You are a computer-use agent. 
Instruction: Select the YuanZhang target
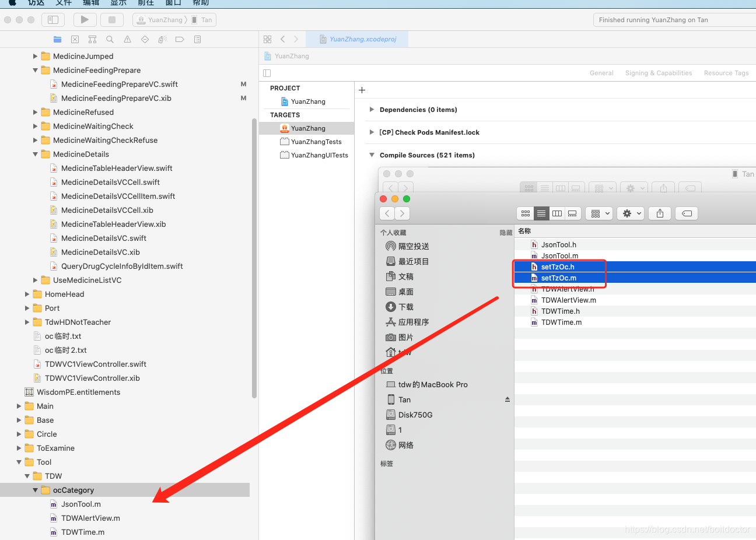click(307, 128)
